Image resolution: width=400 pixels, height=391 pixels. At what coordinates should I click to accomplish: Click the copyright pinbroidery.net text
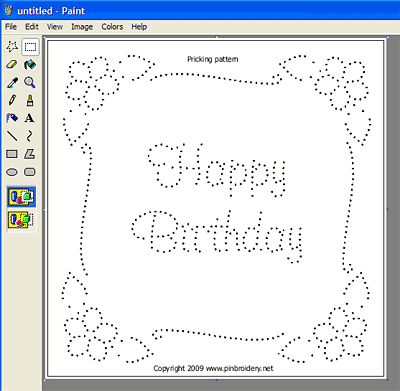pyautogui.click(x=213, y=368)
